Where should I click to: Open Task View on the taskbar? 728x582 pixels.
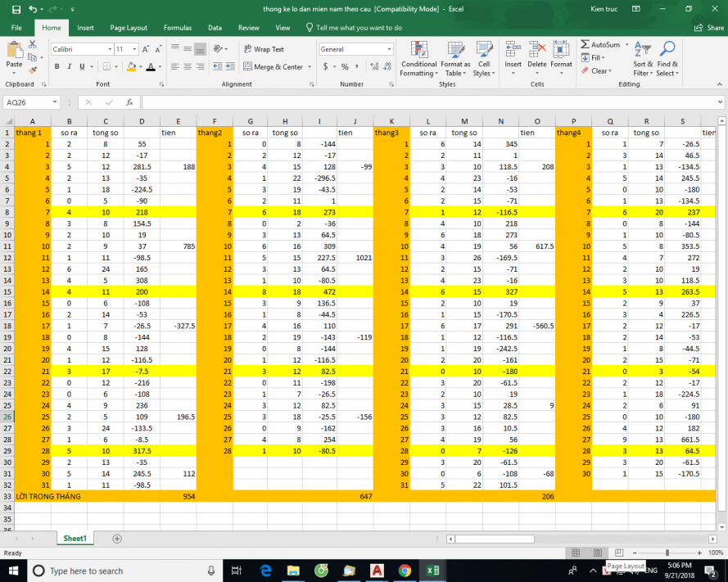(237, 571)
